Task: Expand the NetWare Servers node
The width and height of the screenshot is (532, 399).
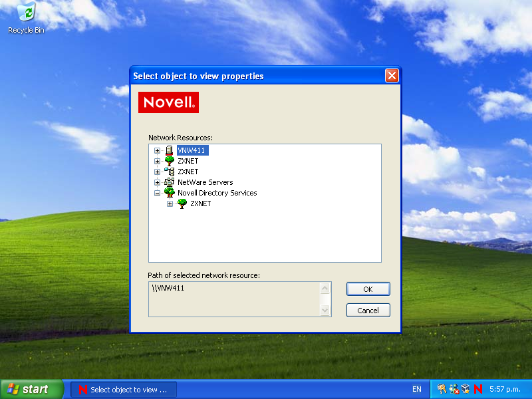Action: [157, 182]
